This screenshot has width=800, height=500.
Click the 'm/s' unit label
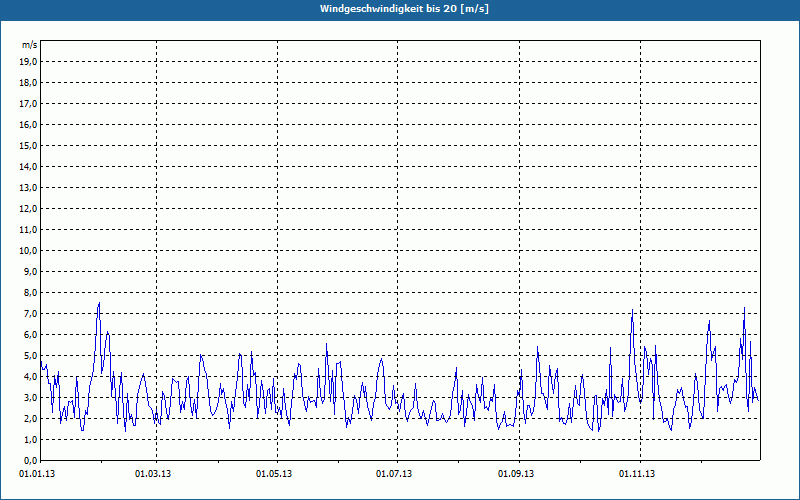pyautogui.click(x=30, y=45)
